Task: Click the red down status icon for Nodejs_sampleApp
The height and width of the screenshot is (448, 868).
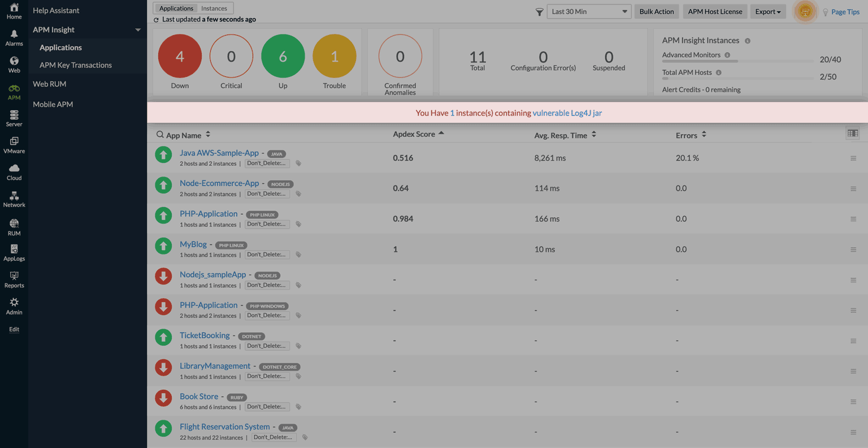Action: click(x=163, y=276)
